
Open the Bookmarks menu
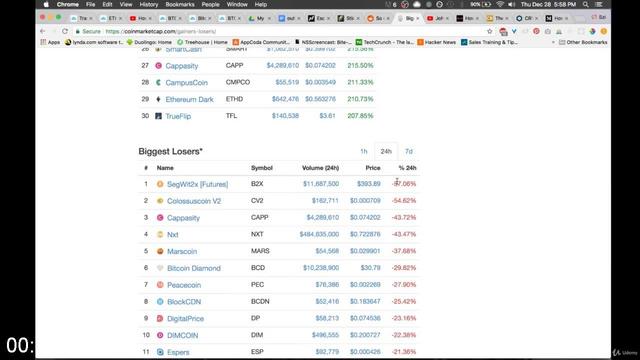pos(180,4)
